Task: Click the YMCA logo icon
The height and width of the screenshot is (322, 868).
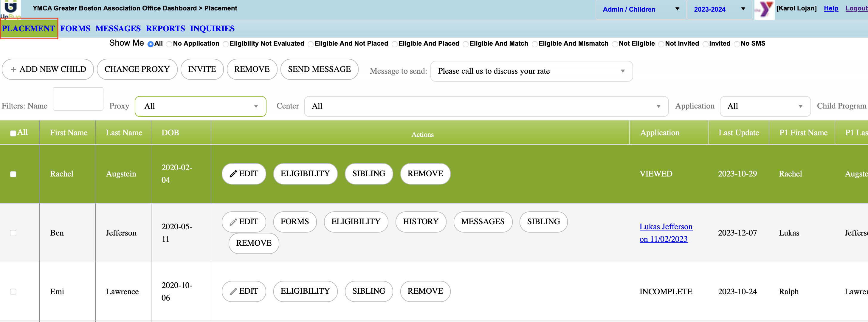Action: (x=764, y=10)
